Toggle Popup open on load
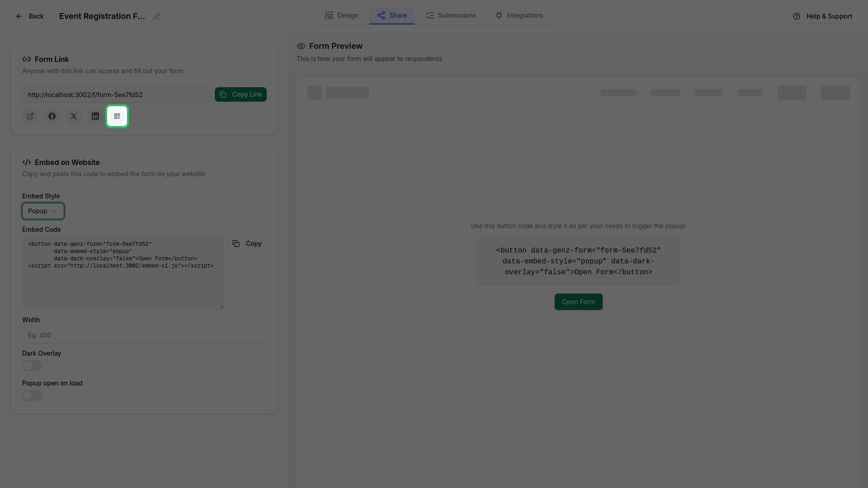Image resolution: width=868 pixels, height=488 pixels. point(32,395)
